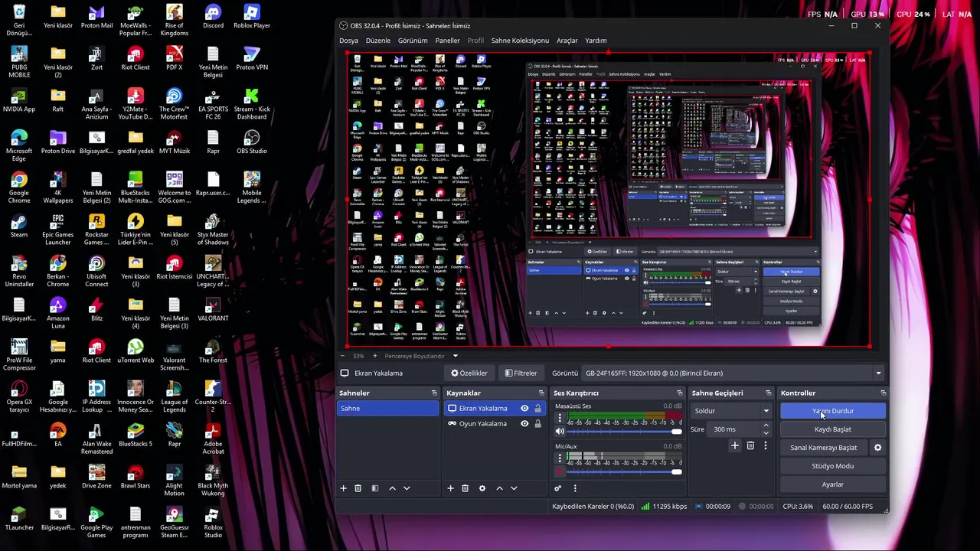
Task: Open the Görüntü display dropdown
Action: tap(733, 373)
